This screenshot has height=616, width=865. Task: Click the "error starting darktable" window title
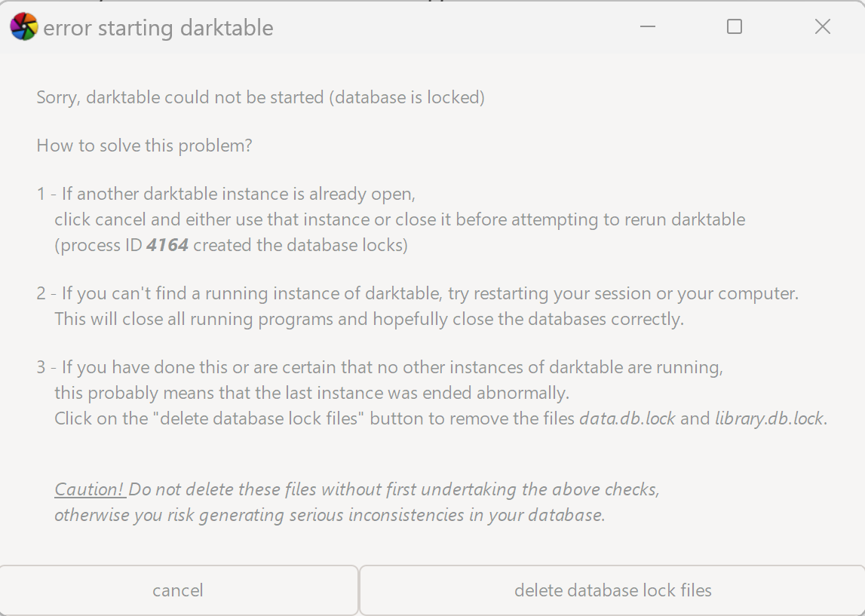pyautogui.click(x=158, y=29)
